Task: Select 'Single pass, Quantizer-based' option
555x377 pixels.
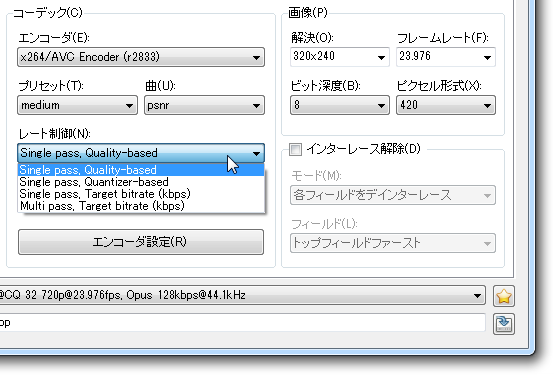Action: pyautogui.click(x=141, y=182)
